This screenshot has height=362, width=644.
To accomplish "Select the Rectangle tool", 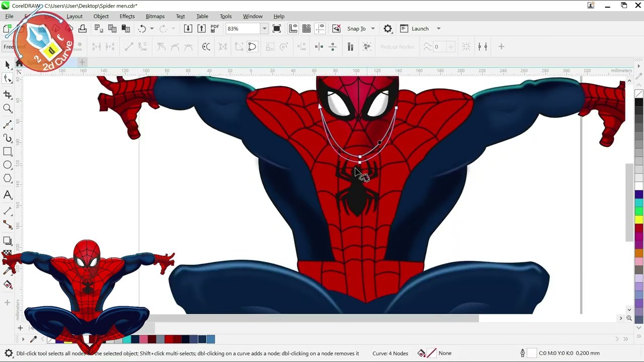I will pos(8,151).
